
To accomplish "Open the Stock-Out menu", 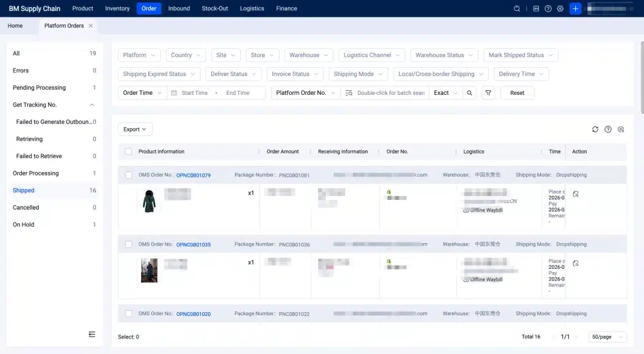I will click(x=215, y=8).
